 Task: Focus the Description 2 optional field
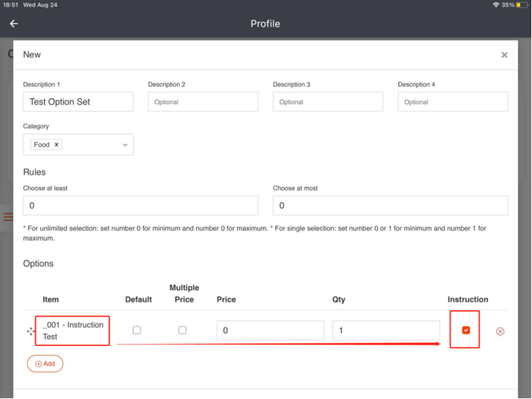(x=203, y=102)
